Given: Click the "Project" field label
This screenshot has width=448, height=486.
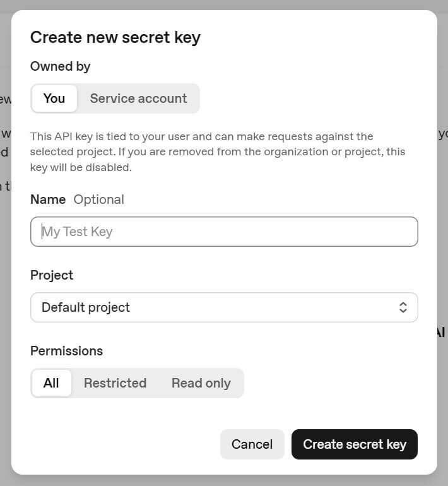Looking at the screenshot, I should (52, 275).
